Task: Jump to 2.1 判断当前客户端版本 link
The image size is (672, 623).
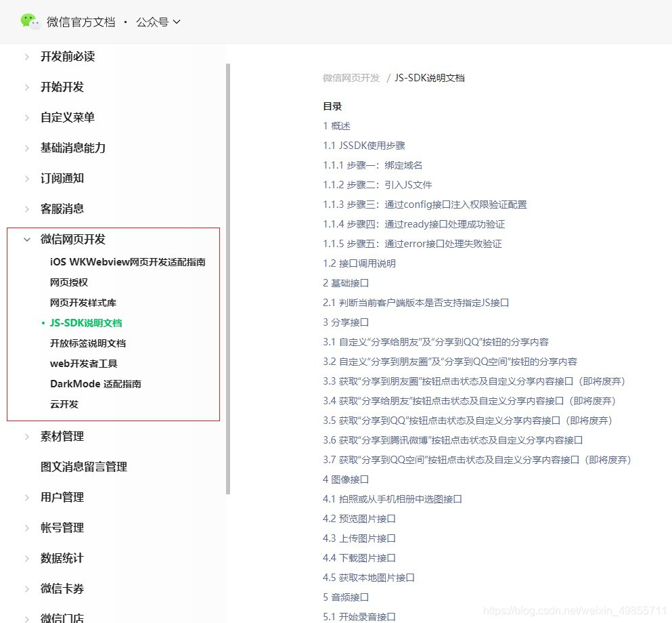Action: 416,303
